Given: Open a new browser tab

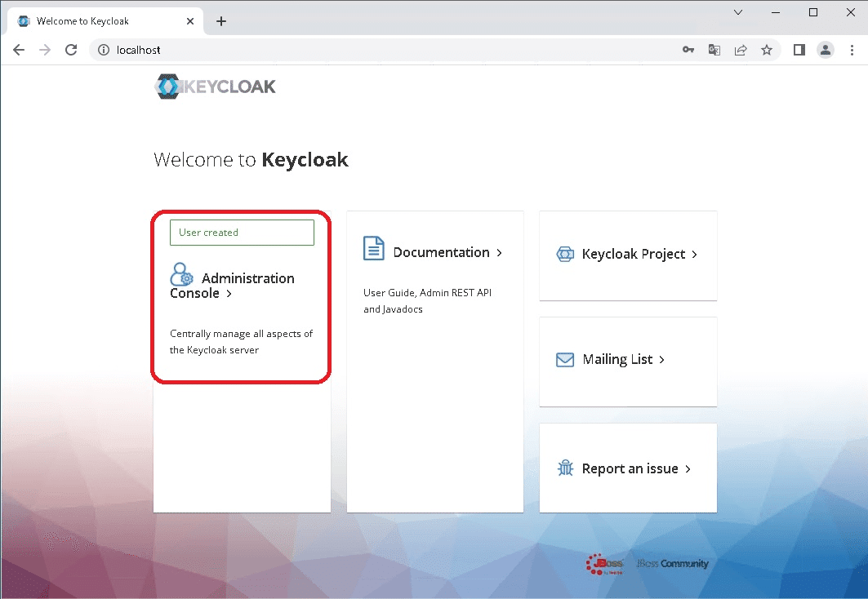Looking at the screenshot, I should coord(220,21).
